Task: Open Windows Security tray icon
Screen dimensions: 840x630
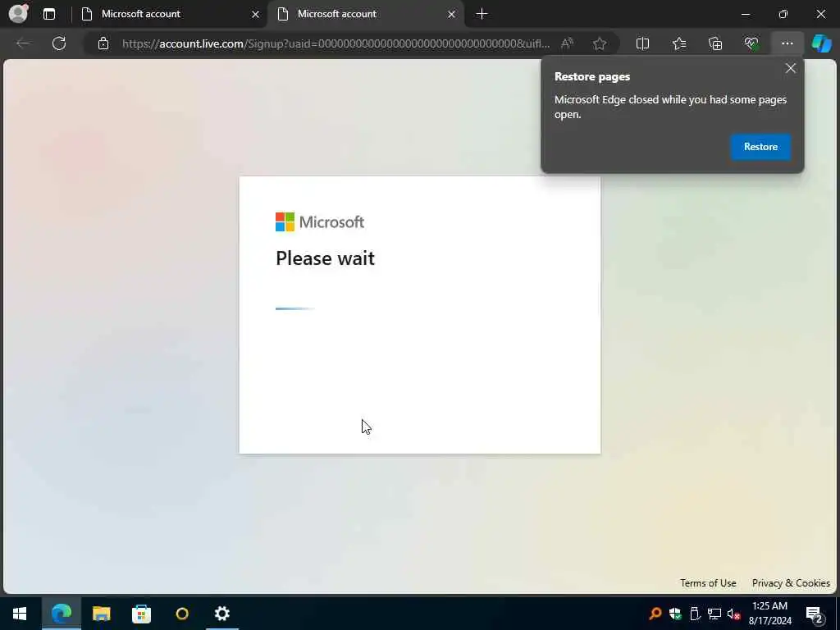Action: pos(675,614)
